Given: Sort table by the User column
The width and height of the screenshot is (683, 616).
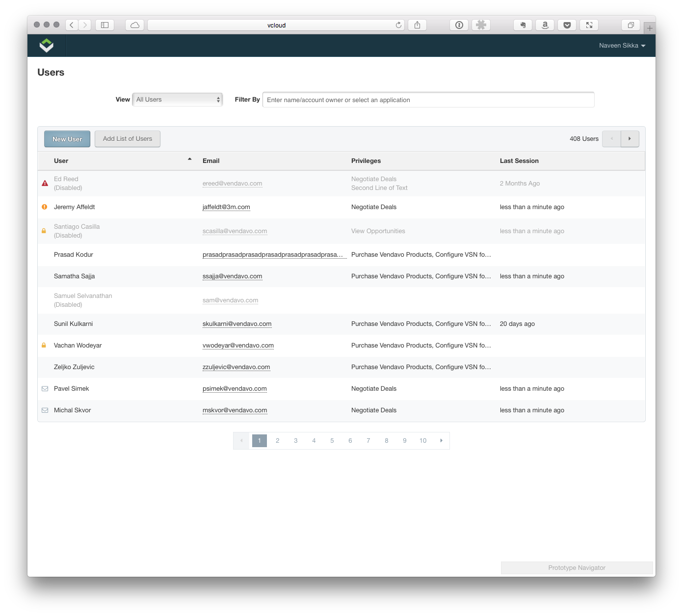Looking at the screenshot, I should click(x=61, y=161).
